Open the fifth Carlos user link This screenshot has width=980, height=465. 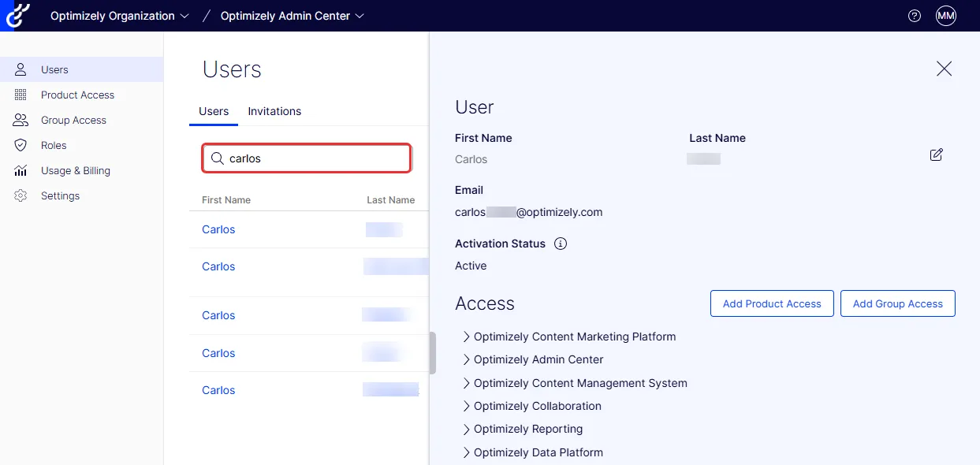coord(218,390)
